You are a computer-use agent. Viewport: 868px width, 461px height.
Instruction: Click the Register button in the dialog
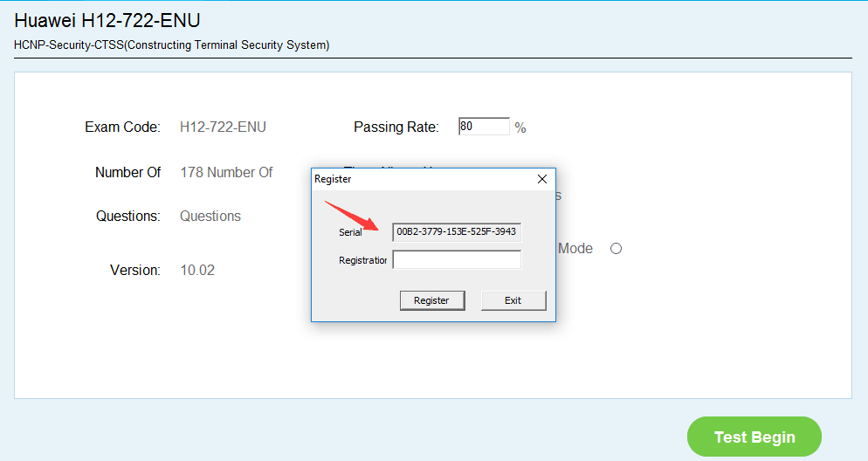pos(431,300)
